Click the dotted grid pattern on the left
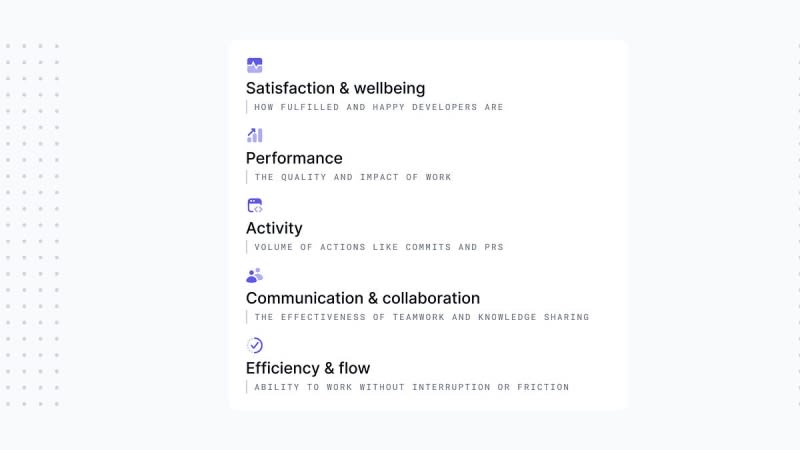Screen dimensions: 800x450 (32, 225)
